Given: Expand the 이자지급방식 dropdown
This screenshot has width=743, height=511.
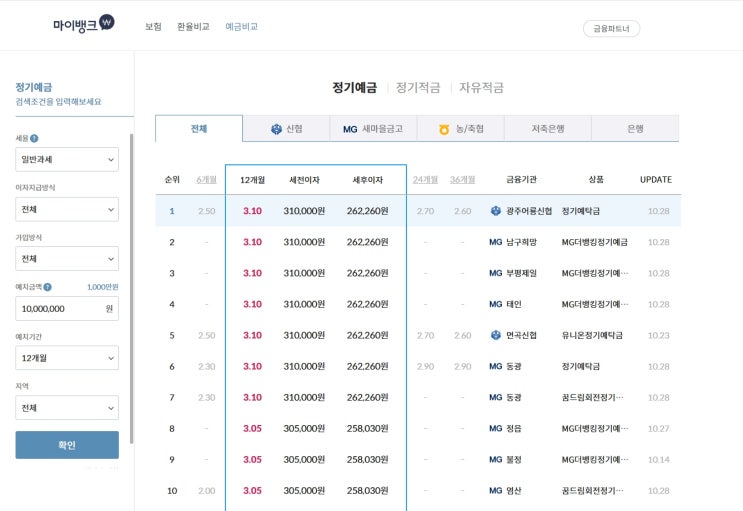Looking at the screenshot, I should (x=67, y=209).
